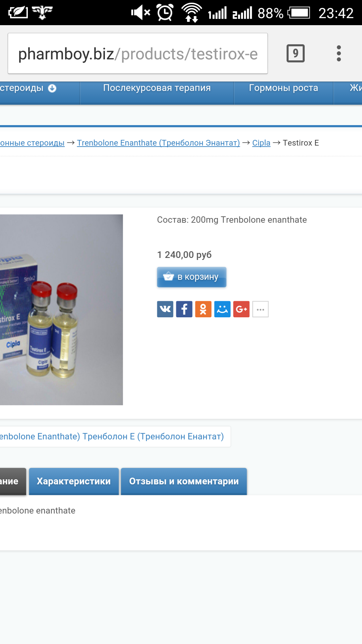362x644 pixels.
Task: Open Trenbolone Enanthate breadcrumb link
Action: 159,143
